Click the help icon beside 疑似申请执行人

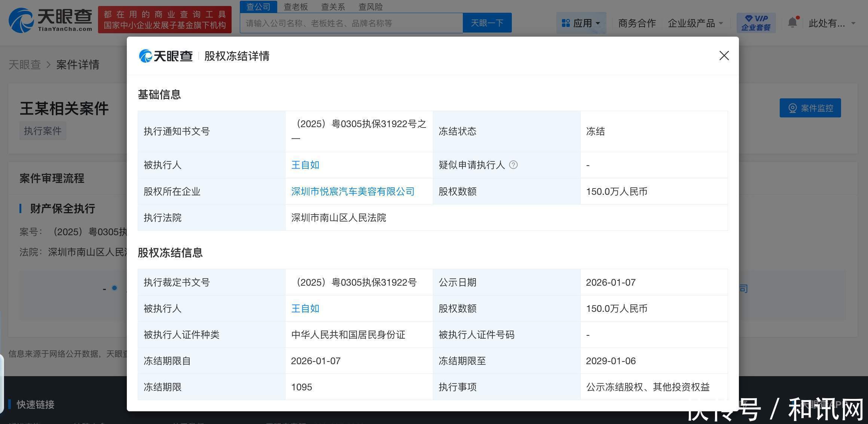[x=513, y=165]
